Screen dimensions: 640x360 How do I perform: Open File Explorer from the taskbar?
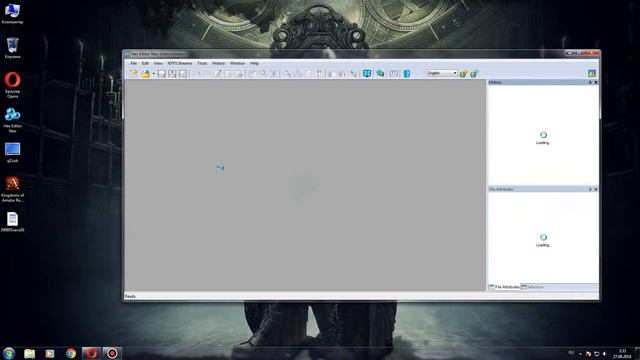29,353
